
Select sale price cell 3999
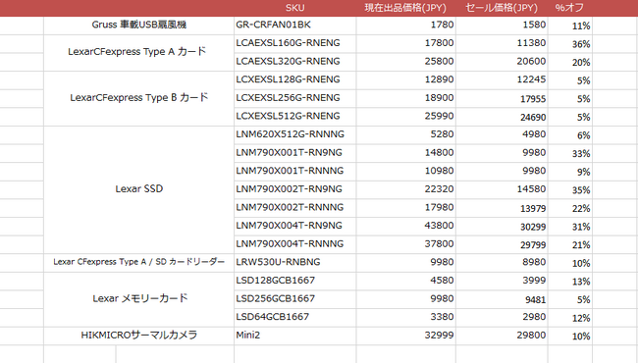click(x=502, y=281)
